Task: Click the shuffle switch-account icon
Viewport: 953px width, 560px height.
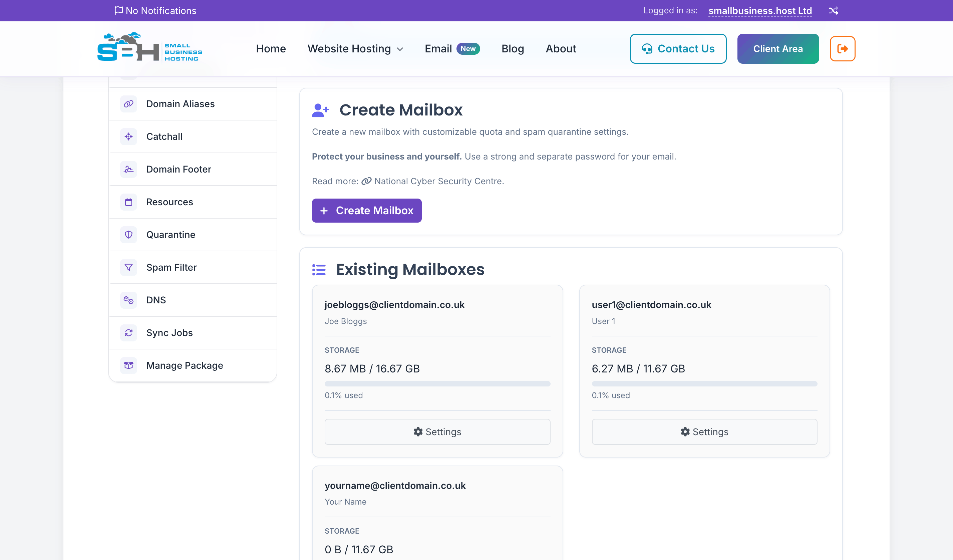Action: click(x=833, y=11)
